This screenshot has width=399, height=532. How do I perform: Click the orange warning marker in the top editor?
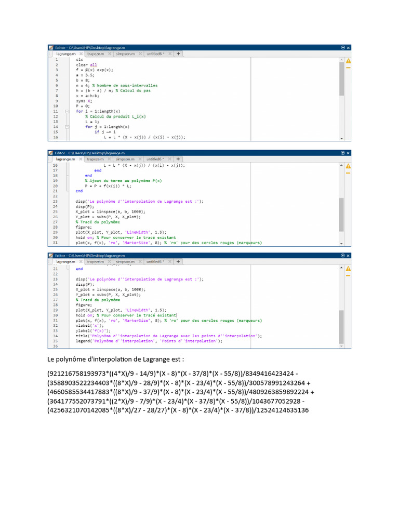coord(348,67)
